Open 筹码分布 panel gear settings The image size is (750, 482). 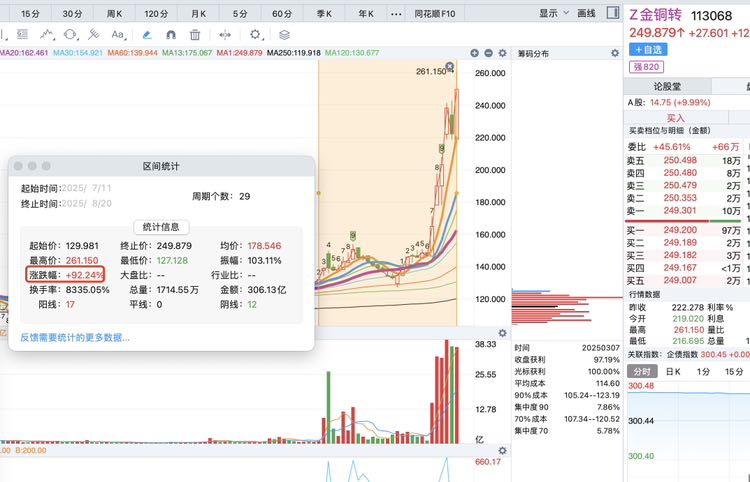click(x=615, y=54)
